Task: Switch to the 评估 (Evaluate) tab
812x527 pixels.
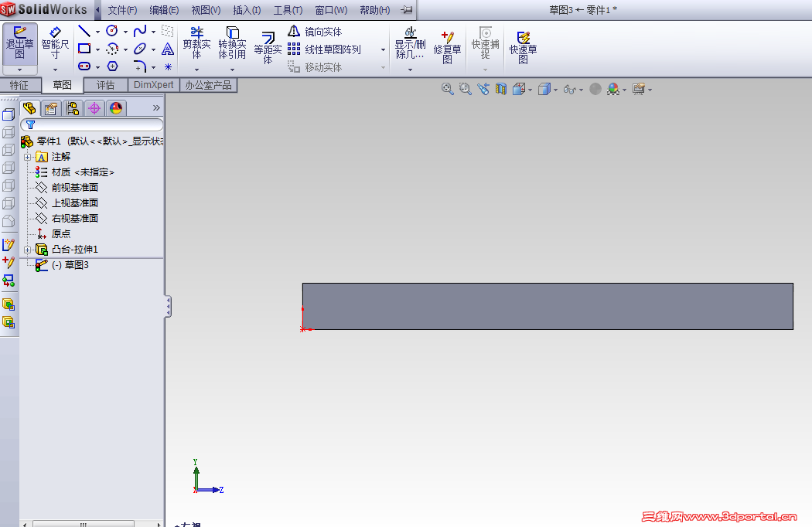Action: (106, 85)
